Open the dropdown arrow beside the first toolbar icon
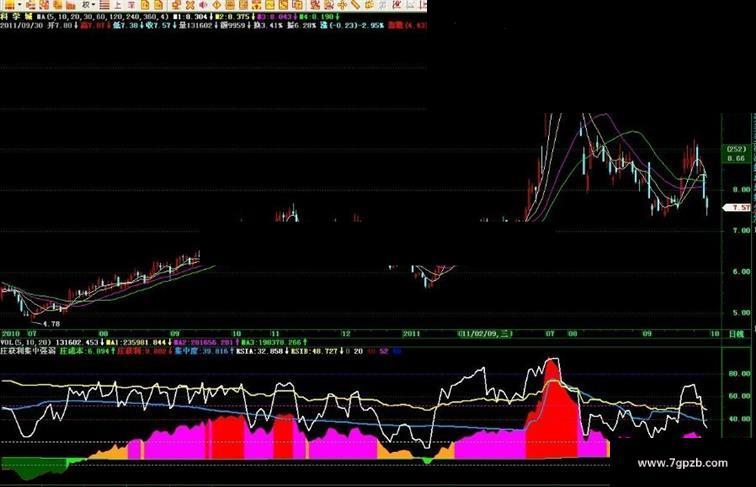The height and width of the screenshot is (487, 756). 19,5
